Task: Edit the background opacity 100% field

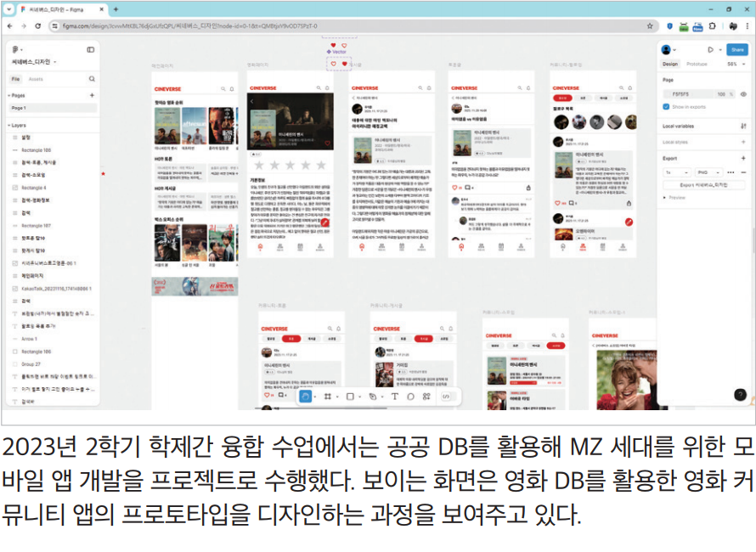Action: [x=725, y=94]
